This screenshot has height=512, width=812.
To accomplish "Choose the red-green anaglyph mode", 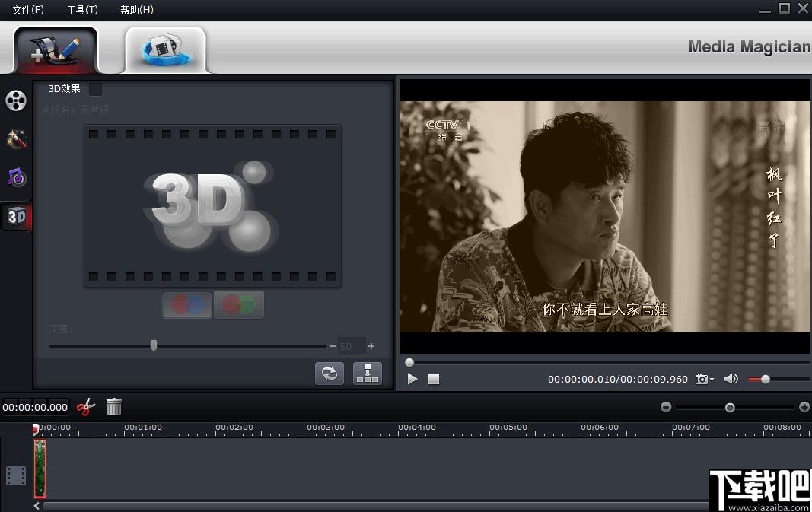I will pos(239,304).
